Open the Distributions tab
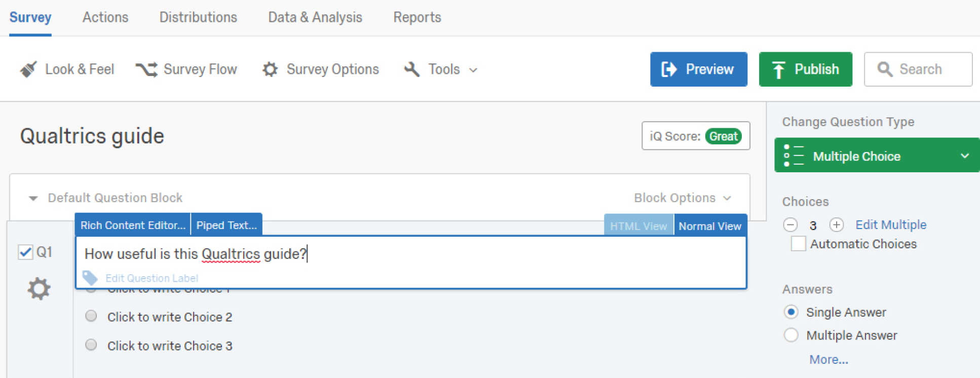The image size is (980, 378). click(198, 17)
